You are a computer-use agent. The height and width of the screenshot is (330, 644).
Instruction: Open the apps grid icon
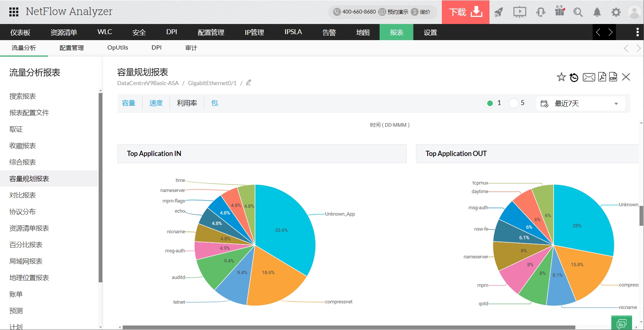(x=14, y=12)
